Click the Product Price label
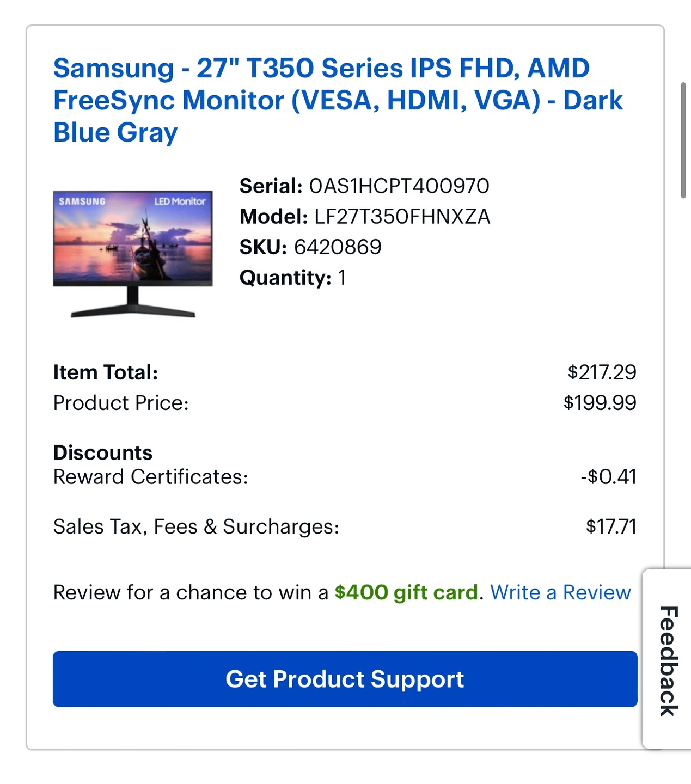 (121, 403)
